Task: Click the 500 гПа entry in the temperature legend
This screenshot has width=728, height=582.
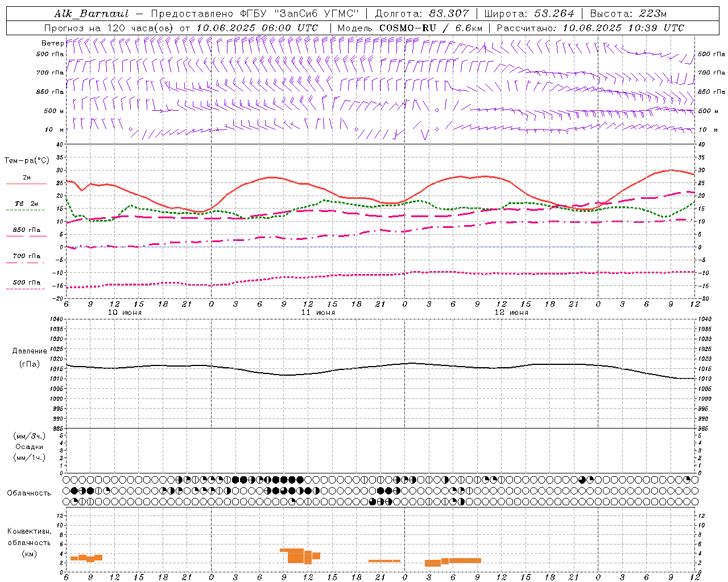Action: (x=27, y=282)
